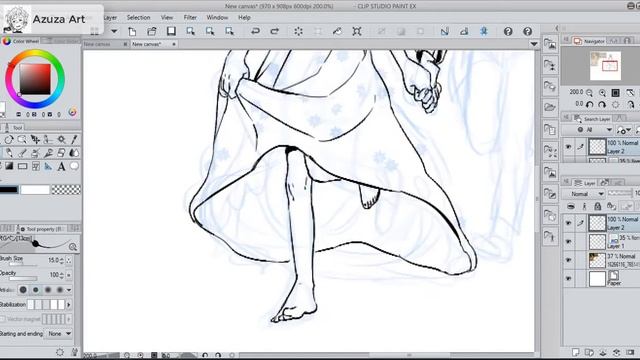Select the transparent checkered color swatch
Screen dimensions: 640x360
[x=66, y=190]
